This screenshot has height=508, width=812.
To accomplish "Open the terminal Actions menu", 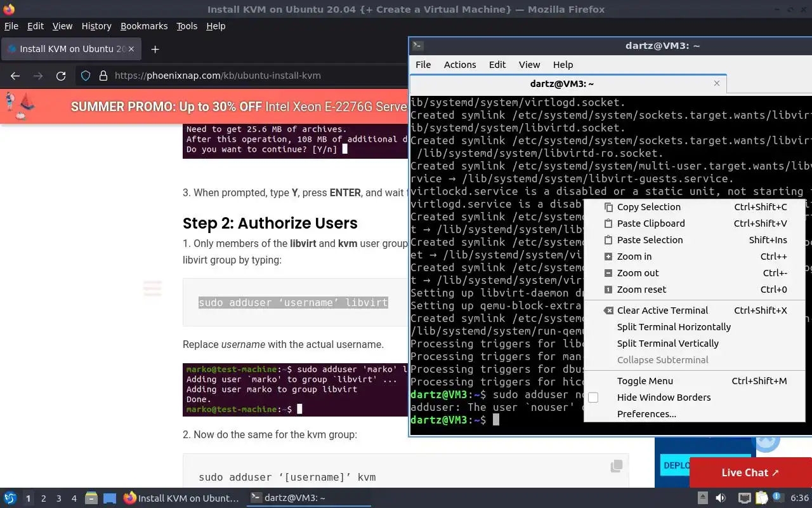I will tap(460, 65).
